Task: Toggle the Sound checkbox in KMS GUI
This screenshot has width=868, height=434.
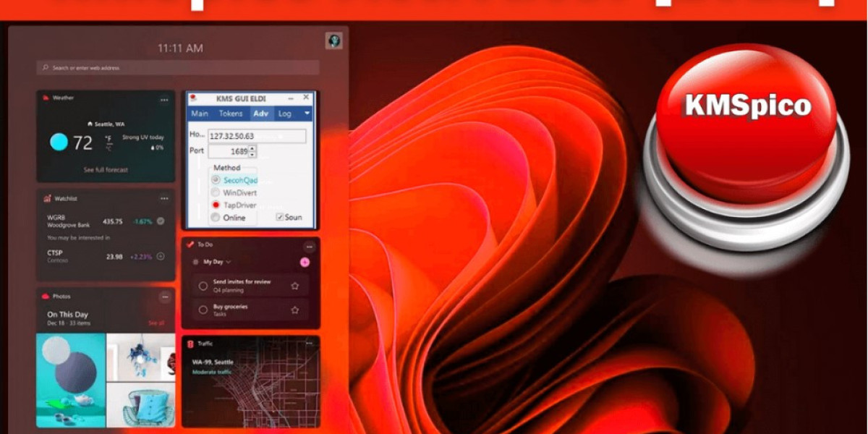Action: pos(280,217)
